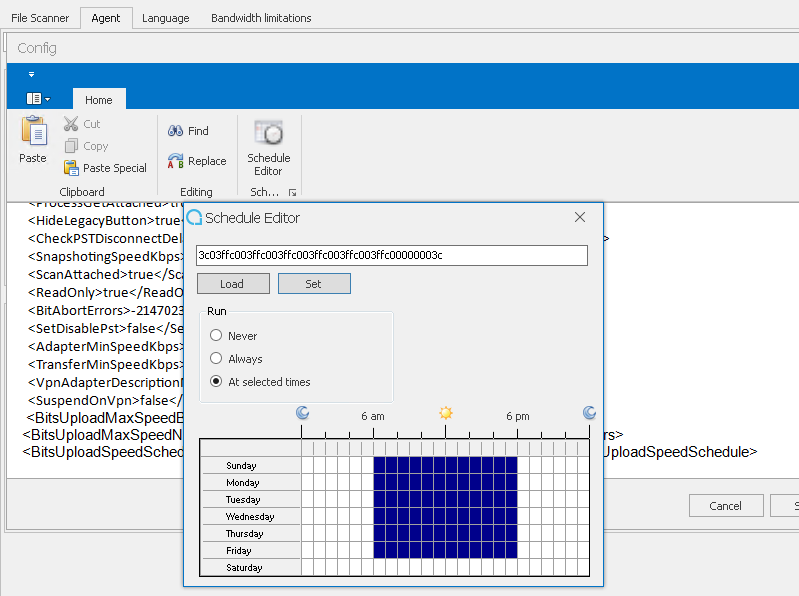Click the right moon icon above the grid
This screenshot has width=799, height=596.
tap(589, 413)
